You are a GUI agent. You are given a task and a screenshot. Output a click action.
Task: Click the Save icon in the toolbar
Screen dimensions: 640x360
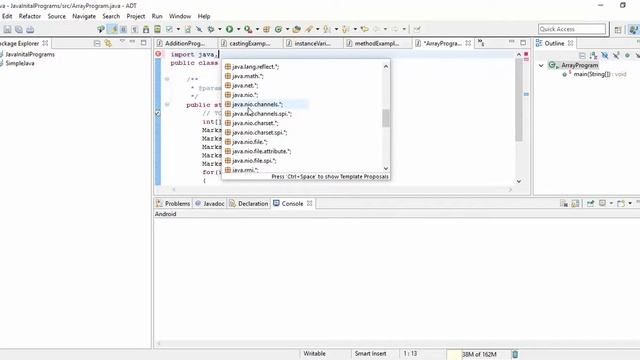click(x=7, y=29)
